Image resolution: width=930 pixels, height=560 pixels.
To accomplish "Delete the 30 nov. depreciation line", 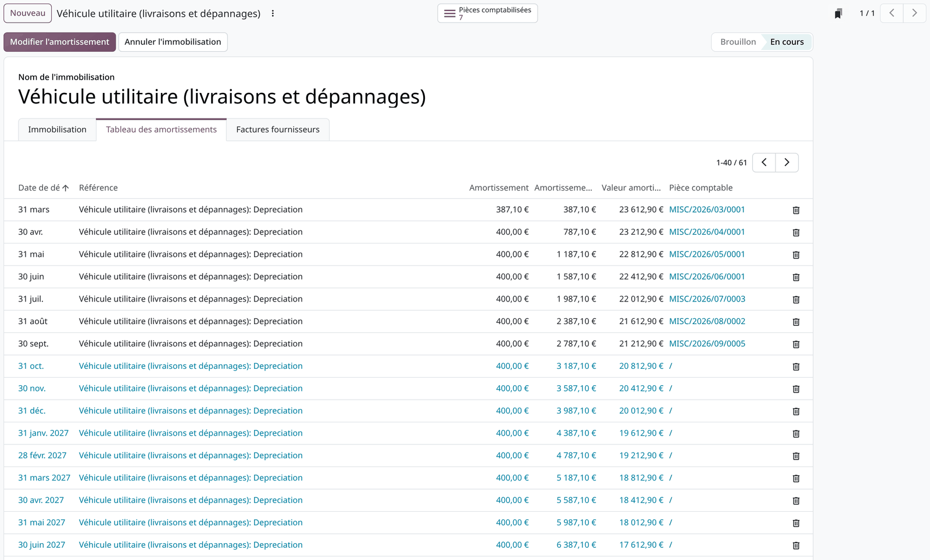I will point(796,389).
